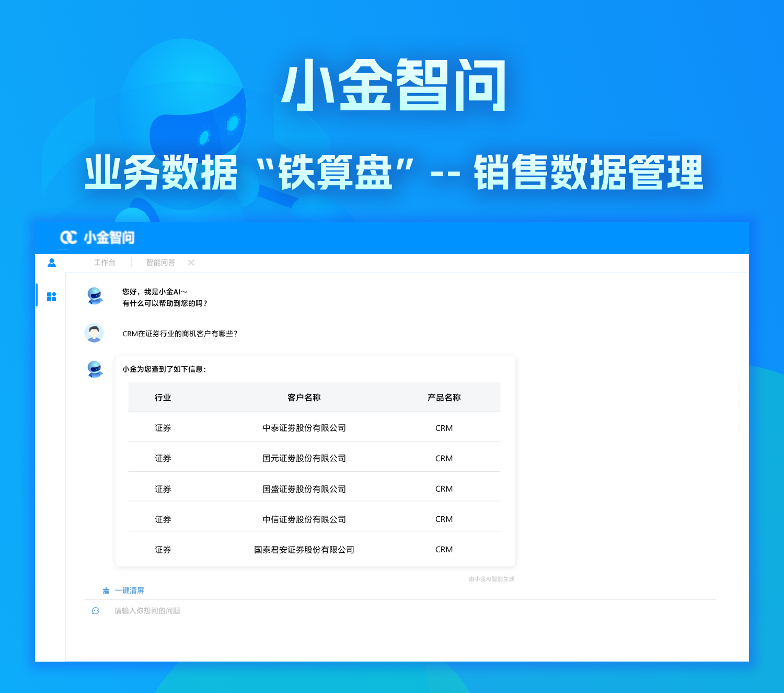Image resolution: width=784 pixels, height=693 pixels.
Task: Click the 由小金AI智能生成 caption text
Action: (x=491, y=579)
